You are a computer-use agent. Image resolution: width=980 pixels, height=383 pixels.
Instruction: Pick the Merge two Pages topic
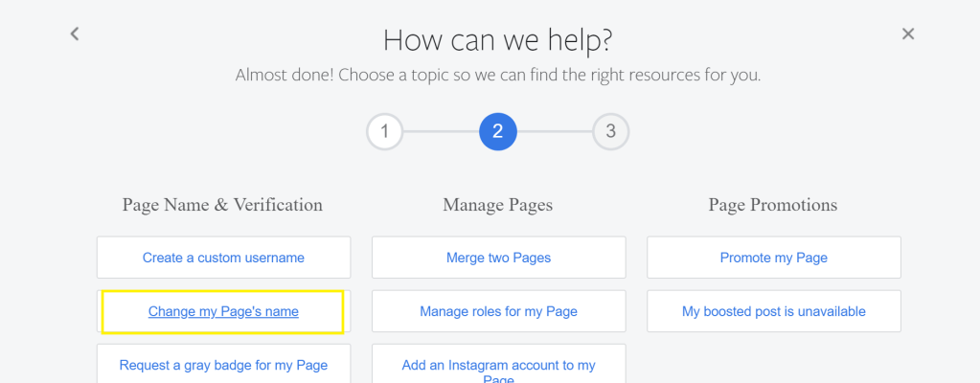(498, 258)
